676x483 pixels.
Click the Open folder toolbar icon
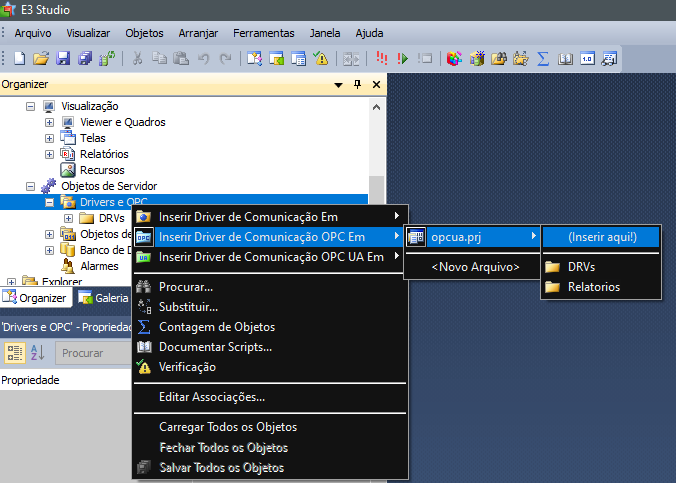[x=41, y=58]
